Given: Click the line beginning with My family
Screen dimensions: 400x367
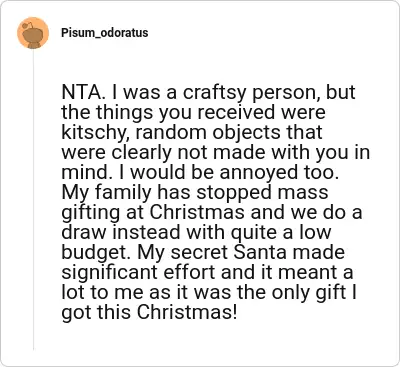Looking at the screenshot, I should pyautogui.click(x=195, y=192).
